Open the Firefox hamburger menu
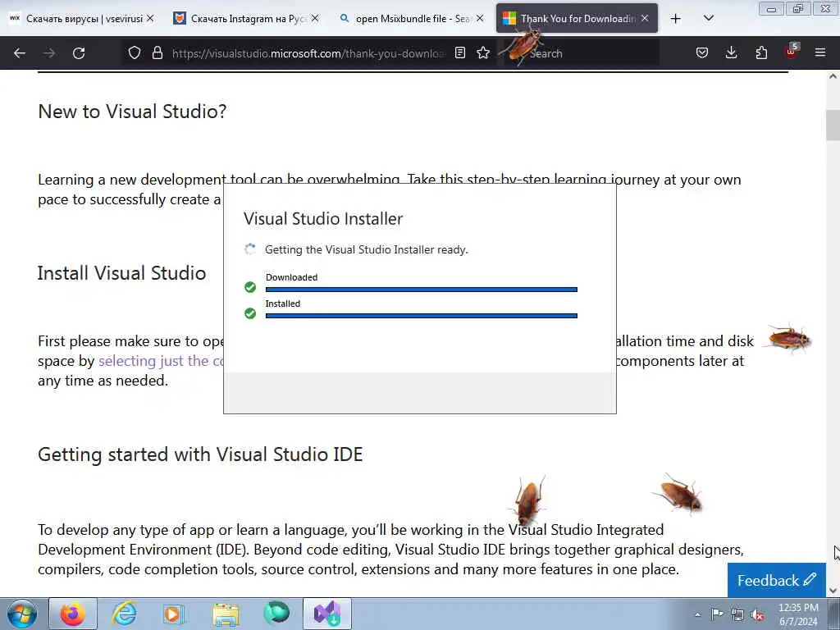 click(x=820, y=52)
